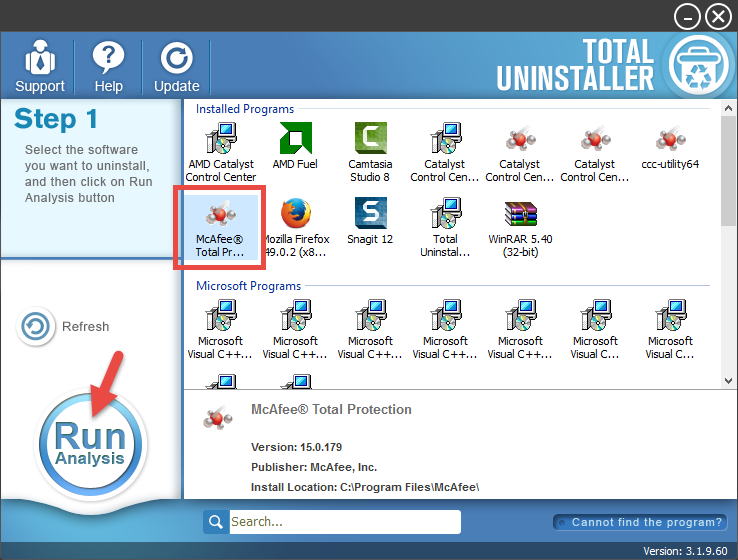
Task: Select the AMD Fuel program
Action: (295, 145)
